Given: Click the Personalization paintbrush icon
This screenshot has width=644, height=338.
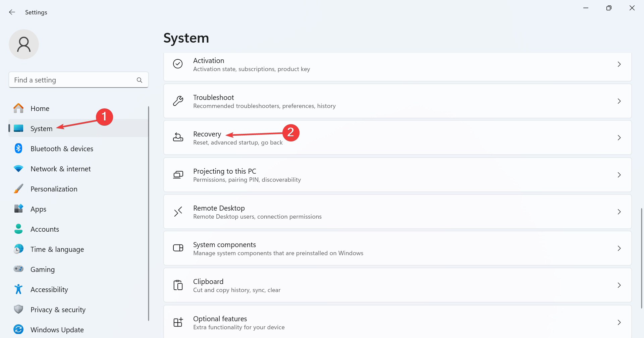Looking at the screenshot, I should pyautogui.click(x=18, y=189).
